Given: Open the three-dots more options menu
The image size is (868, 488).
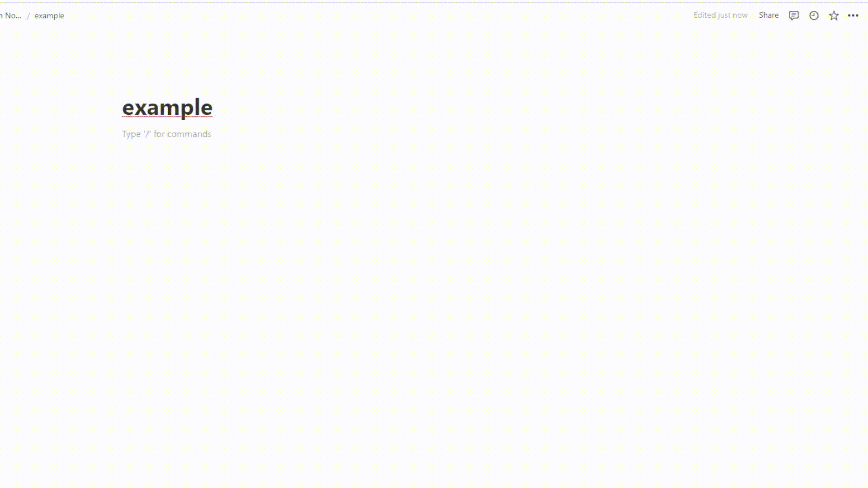Looking at the screenshot, I should click(x=853, y=15).
